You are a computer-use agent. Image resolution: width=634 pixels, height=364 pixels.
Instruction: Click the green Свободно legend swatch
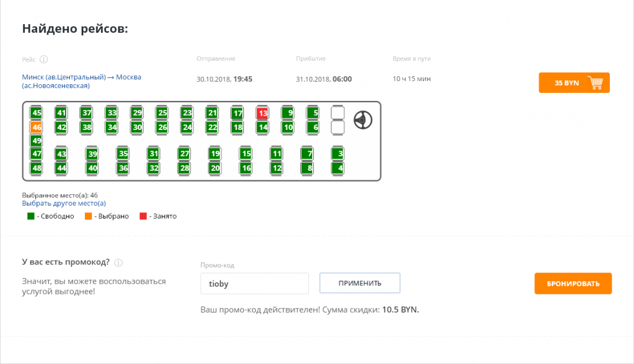tap(31, 216)
